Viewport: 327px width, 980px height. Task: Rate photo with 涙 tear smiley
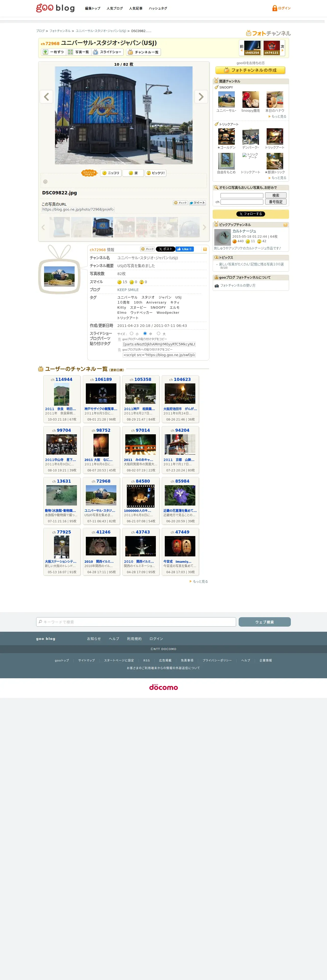[x=133, y=173]
